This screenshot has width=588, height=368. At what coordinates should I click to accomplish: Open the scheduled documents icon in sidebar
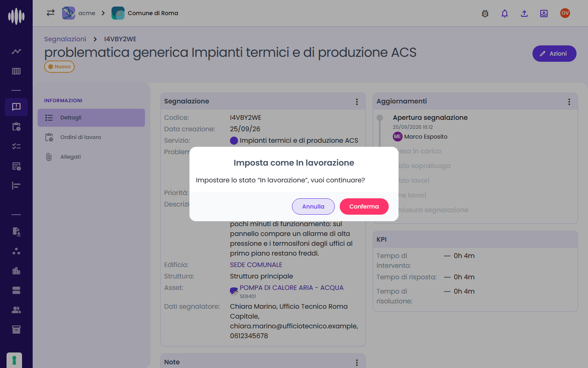16,166
